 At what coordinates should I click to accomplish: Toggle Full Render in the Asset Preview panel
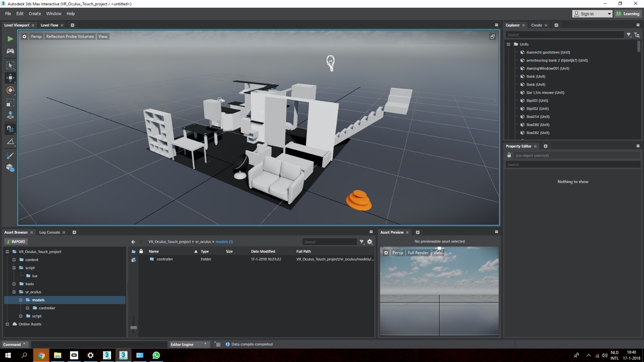(x=418, y=253)
